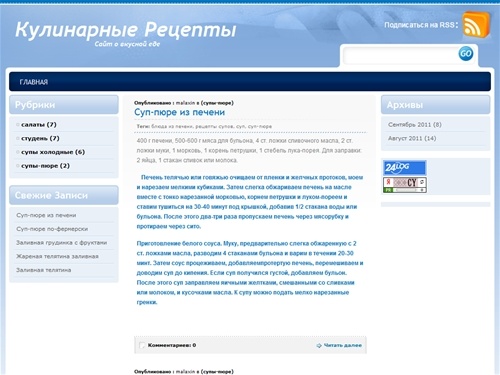Click Читать далее link

(x=343, y=345)
